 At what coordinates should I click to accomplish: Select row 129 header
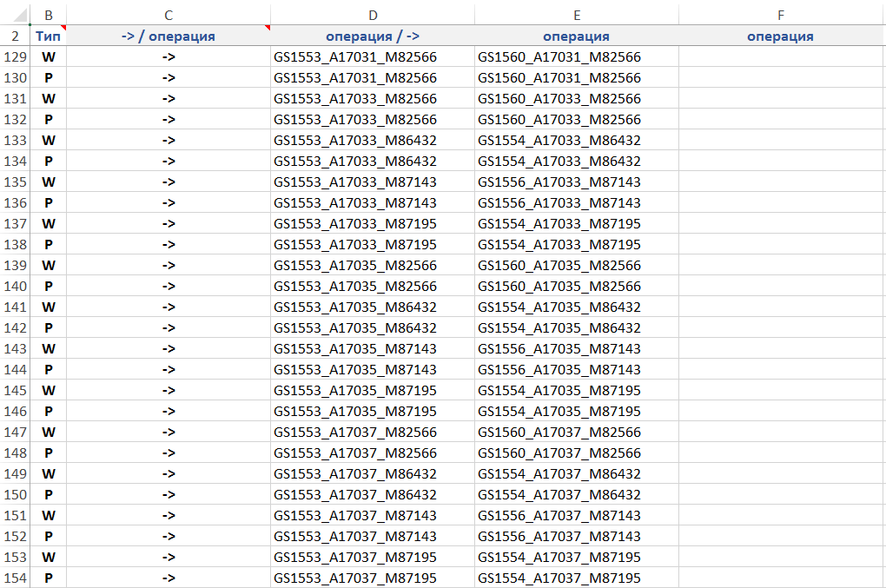tap(15, 57)
